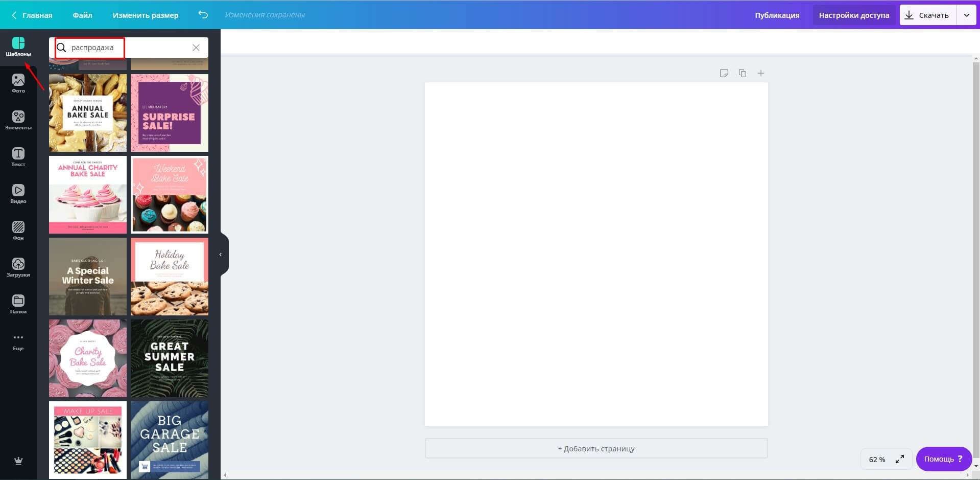Open the Видео panel
Viewport: 980px width, 480px height.
coord(18,194)
